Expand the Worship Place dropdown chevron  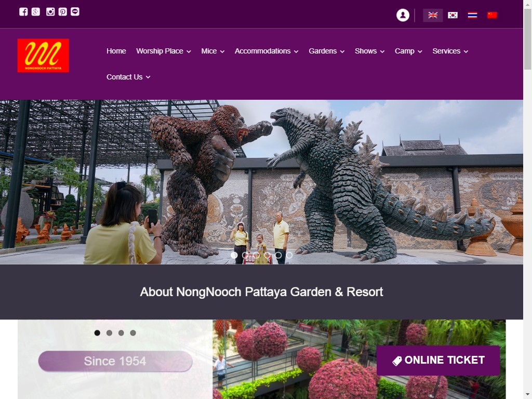click(189, 51)
